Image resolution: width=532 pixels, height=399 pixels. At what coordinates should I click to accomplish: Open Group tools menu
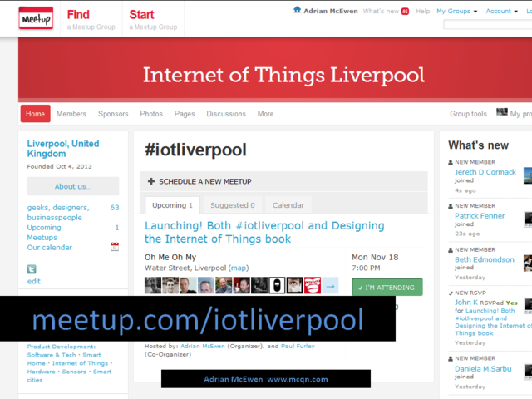point(468,114)
